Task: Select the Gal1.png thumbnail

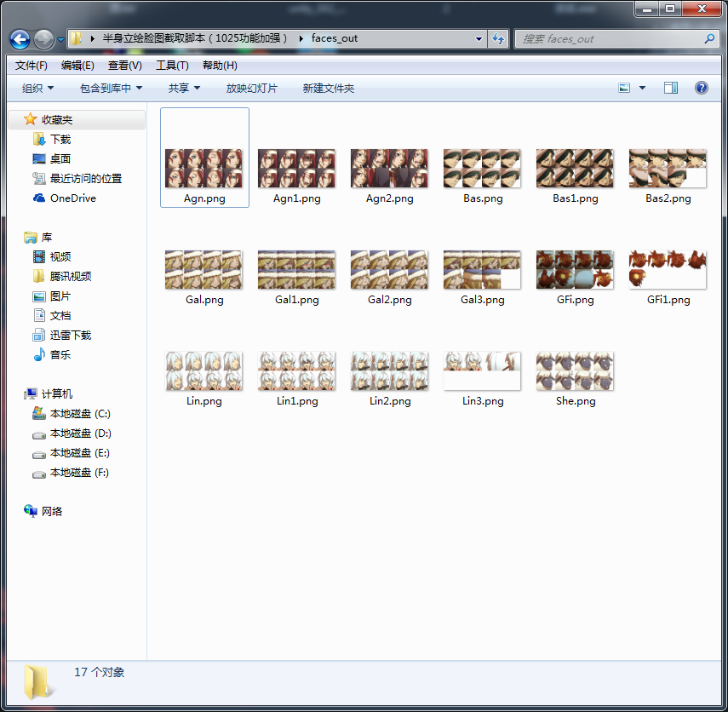Action: pos(296,270)
